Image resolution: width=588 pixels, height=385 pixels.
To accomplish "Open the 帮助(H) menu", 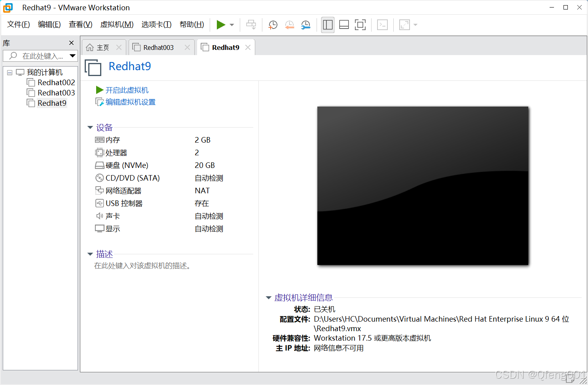I will point(192,25).
